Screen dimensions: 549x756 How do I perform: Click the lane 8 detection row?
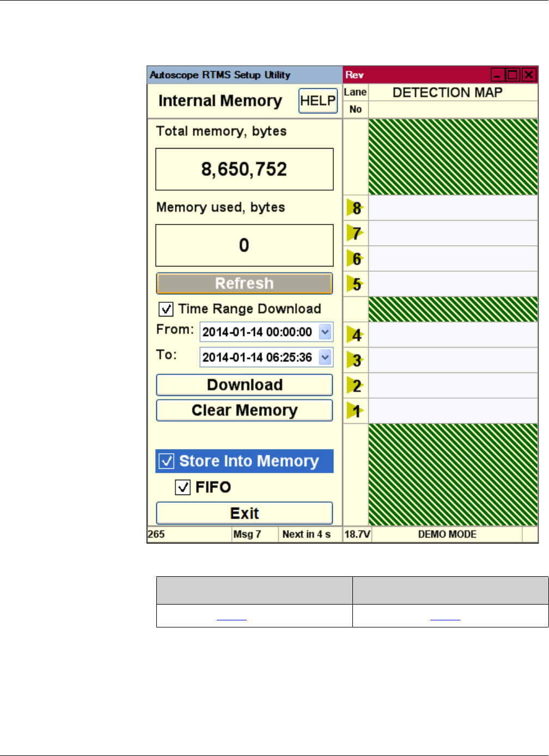point(453,208)
